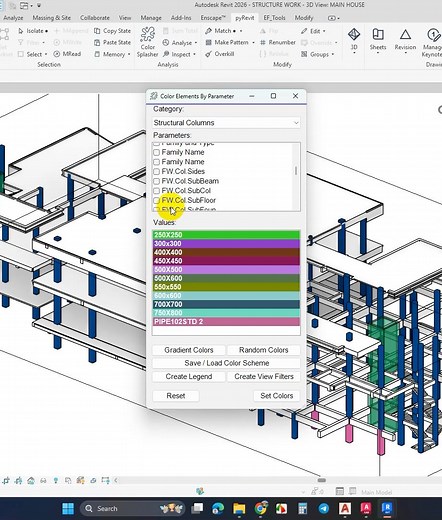Switch to the Collaborate tab
The image size is (442, 520).
pyautogui.click(x=95, y=18)
